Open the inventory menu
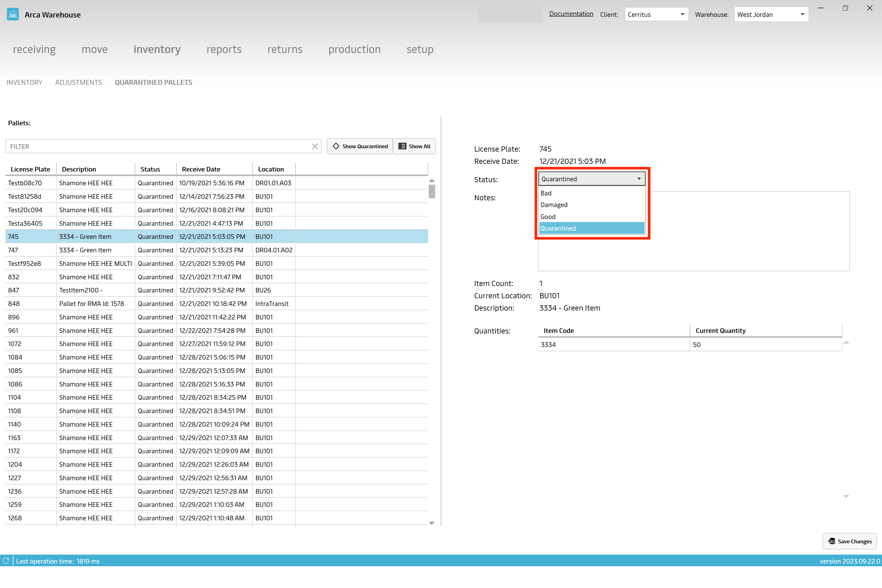The height and width of the screenshot is (588, 882). tap(157, 50)
